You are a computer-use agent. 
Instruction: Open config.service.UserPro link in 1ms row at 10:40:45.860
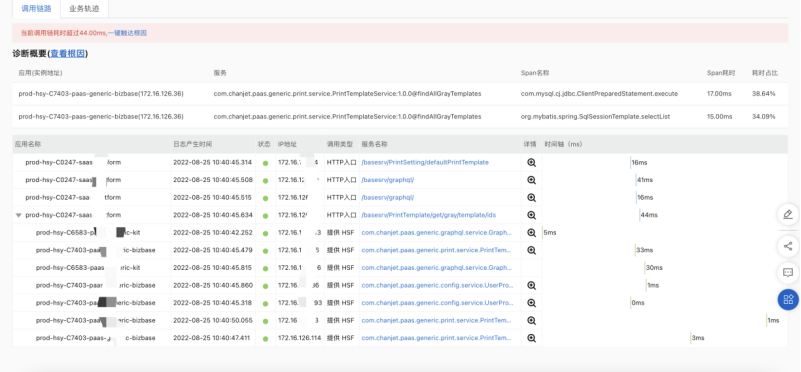click(437, 285)
